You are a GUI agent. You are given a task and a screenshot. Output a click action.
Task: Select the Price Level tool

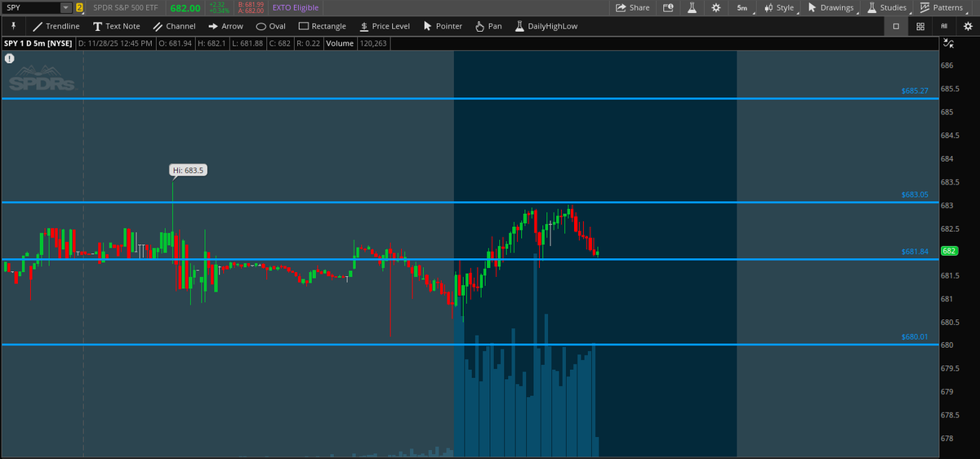[x=384, y=26]
